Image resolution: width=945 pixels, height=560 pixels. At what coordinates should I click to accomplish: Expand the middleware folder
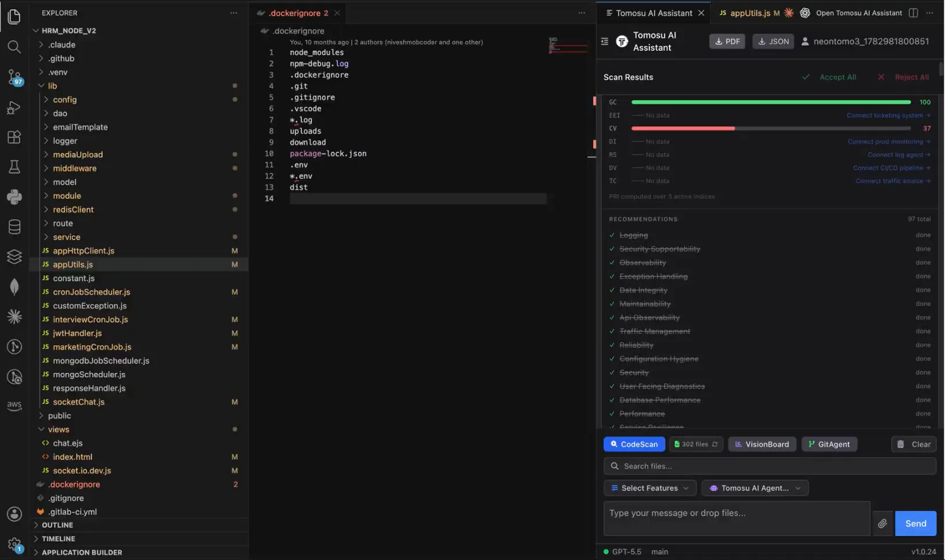click(x=46, y=169)
